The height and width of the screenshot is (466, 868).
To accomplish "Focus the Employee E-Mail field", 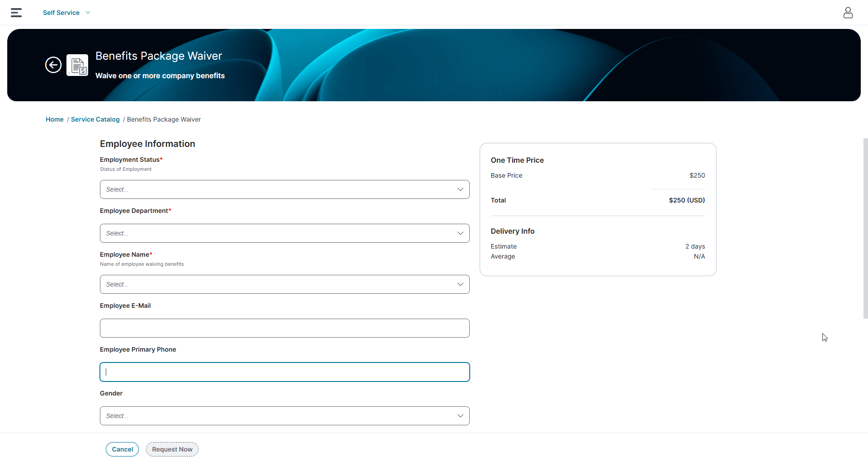I will (285, 328).
